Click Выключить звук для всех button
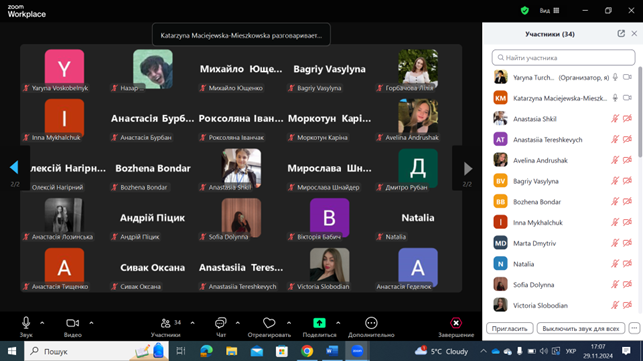This screenshot has width=643, height=361. pos(581,329)
